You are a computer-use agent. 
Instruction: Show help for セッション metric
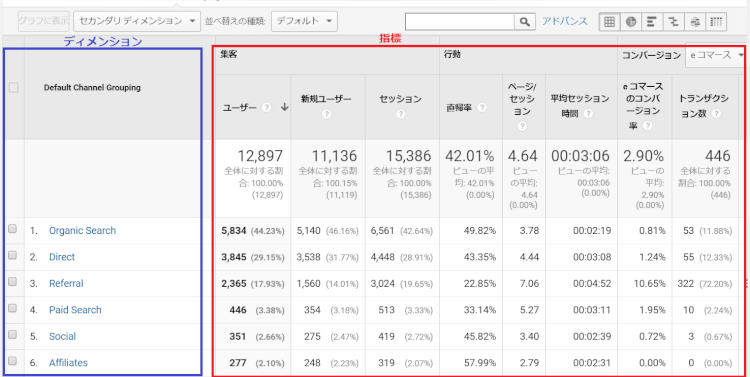400,114
